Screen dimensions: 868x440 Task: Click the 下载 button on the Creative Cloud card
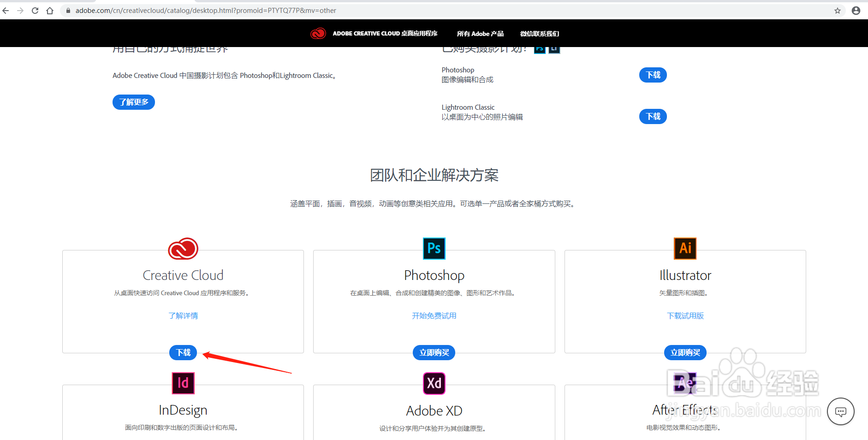[x=183, y=352]
